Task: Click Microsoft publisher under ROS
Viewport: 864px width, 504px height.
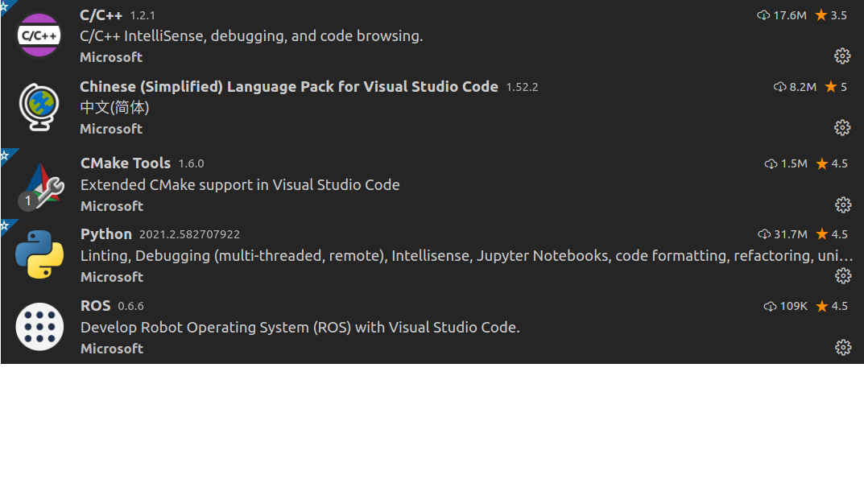Action: coord(112,349)
